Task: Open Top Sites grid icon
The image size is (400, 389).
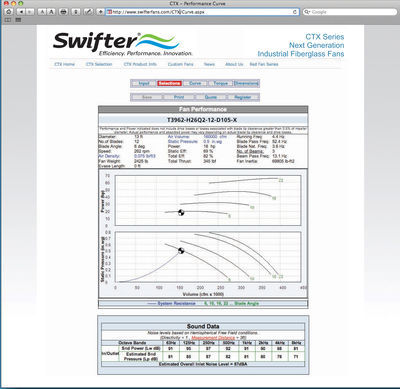Action: (x=18, y=20)
